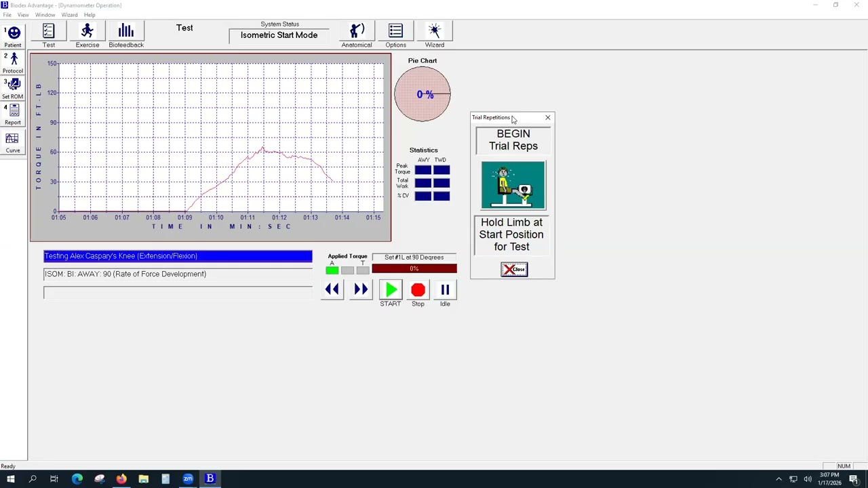Click the dark red 0% progress bar
This screenshot has height=488, width=868.
pyautogui.click(x=414, y=269)
